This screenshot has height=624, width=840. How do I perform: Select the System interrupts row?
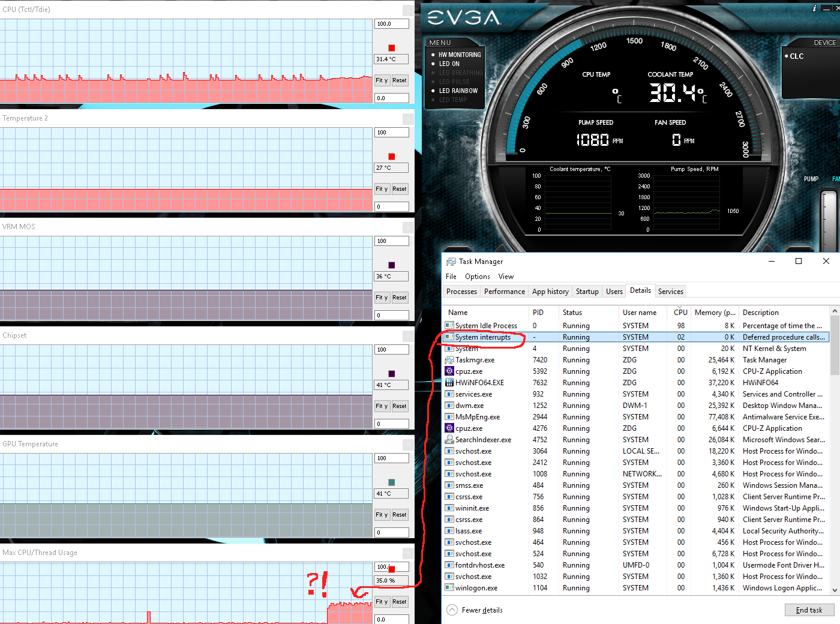(x=636, y=337)
